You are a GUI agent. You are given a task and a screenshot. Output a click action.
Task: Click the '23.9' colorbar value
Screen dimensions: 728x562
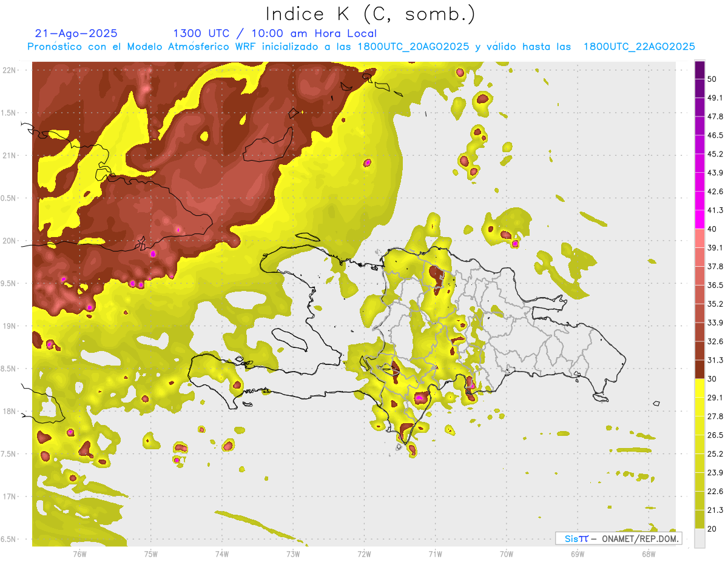[x=715, y=472]
